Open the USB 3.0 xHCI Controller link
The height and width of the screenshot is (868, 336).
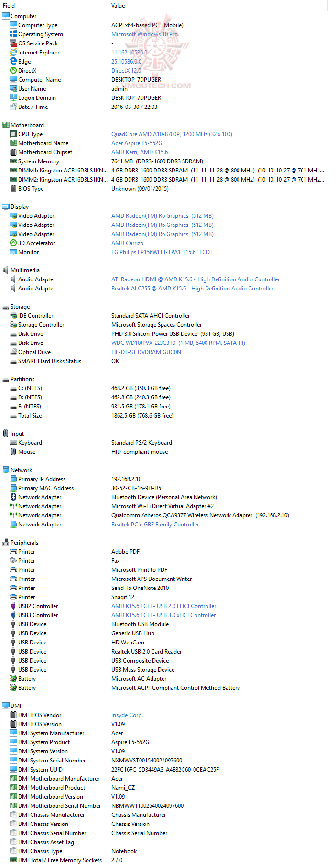tap(163, 615)
